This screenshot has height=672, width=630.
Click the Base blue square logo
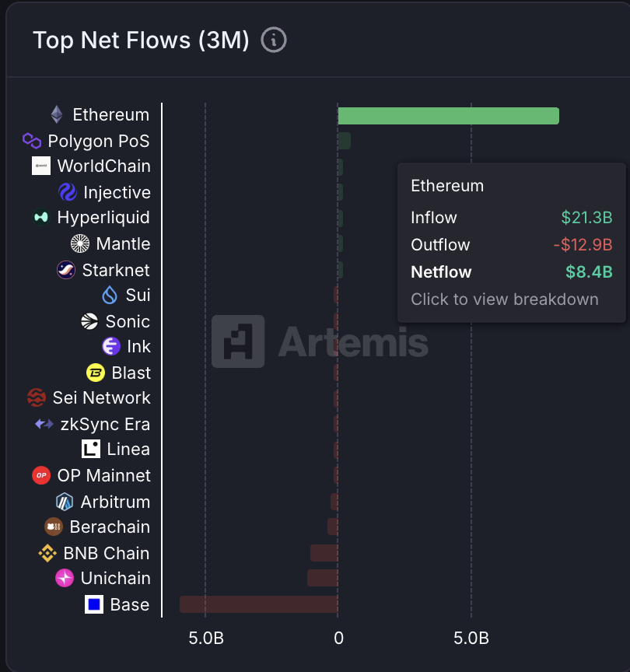tap(94, 604)
